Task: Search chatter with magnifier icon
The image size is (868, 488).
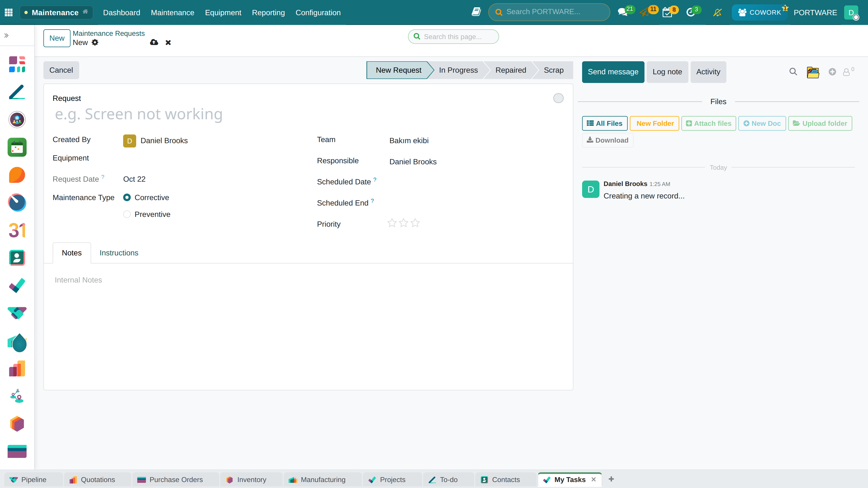Action: [793, 72]
